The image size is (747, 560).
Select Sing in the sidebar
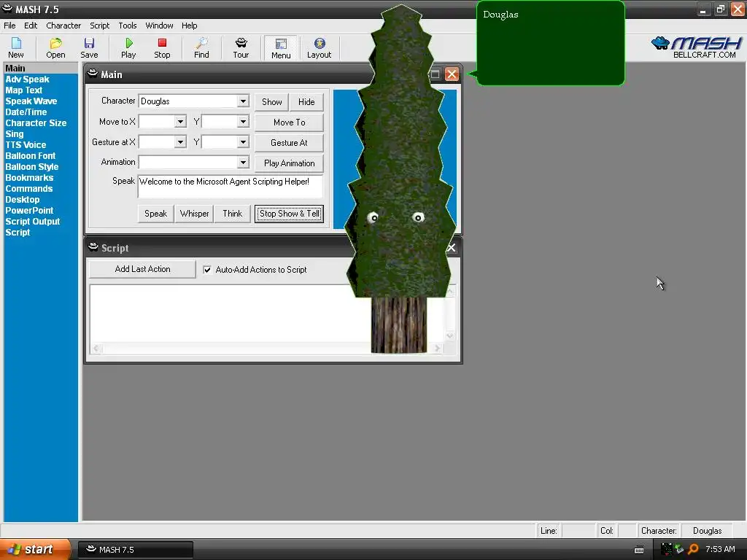click(15, 134)
